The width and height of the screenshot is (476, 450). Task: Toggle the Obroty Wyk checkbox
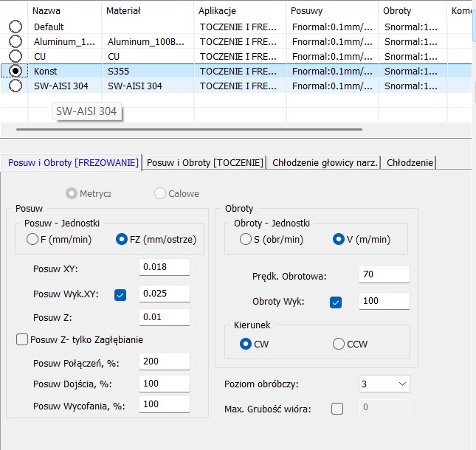click(336, 302)
